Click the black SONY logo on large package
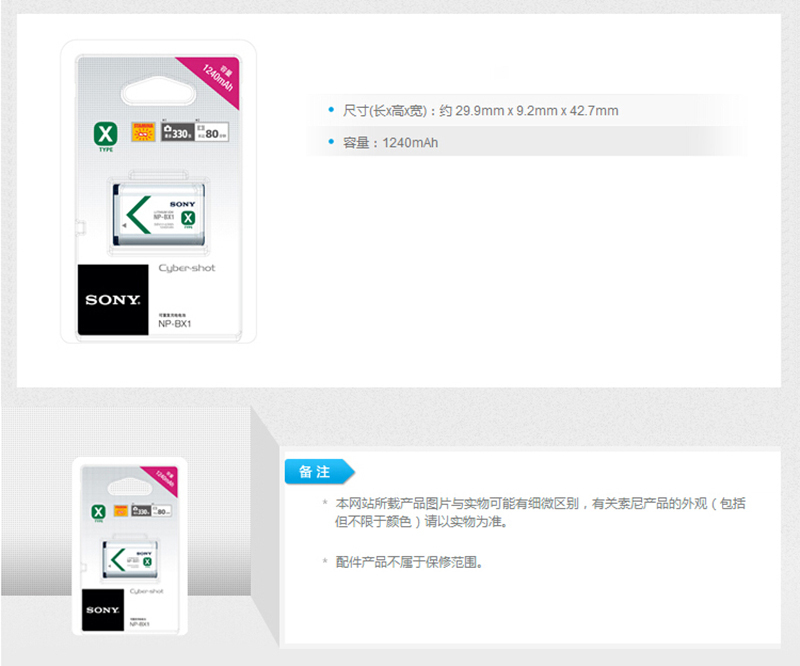The image size is (800, 666). tap(113, 300)
